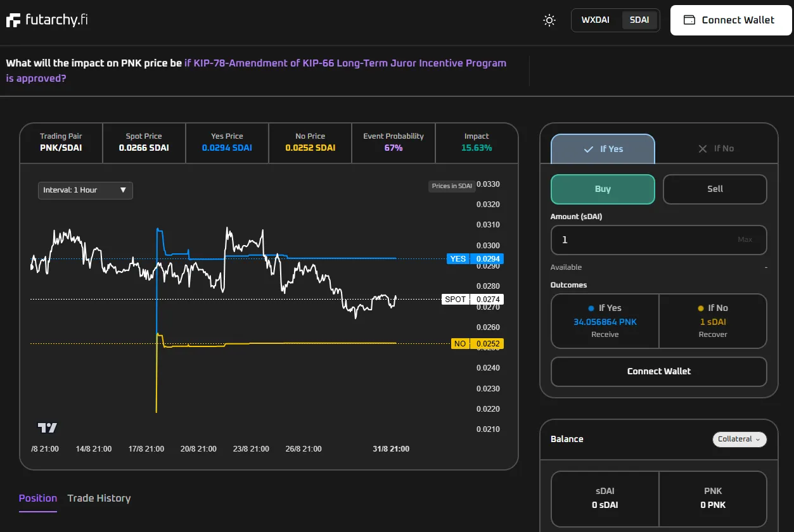794x532 pixels.
Task: Open the Trade History tab
Action: (99, 498)
